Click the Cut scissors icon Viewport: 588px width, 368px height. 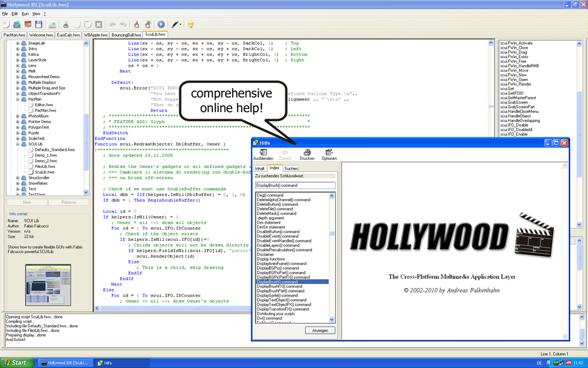click(65, 24)
